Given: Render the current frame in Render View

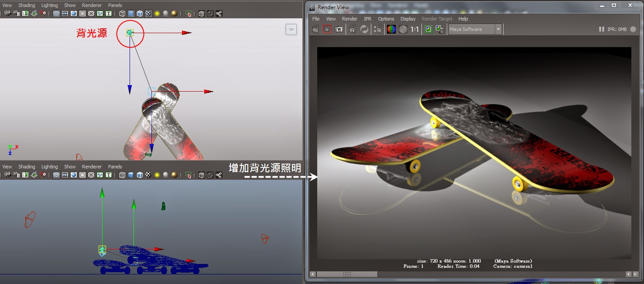Looking at the screenshot, I should 315,29.
